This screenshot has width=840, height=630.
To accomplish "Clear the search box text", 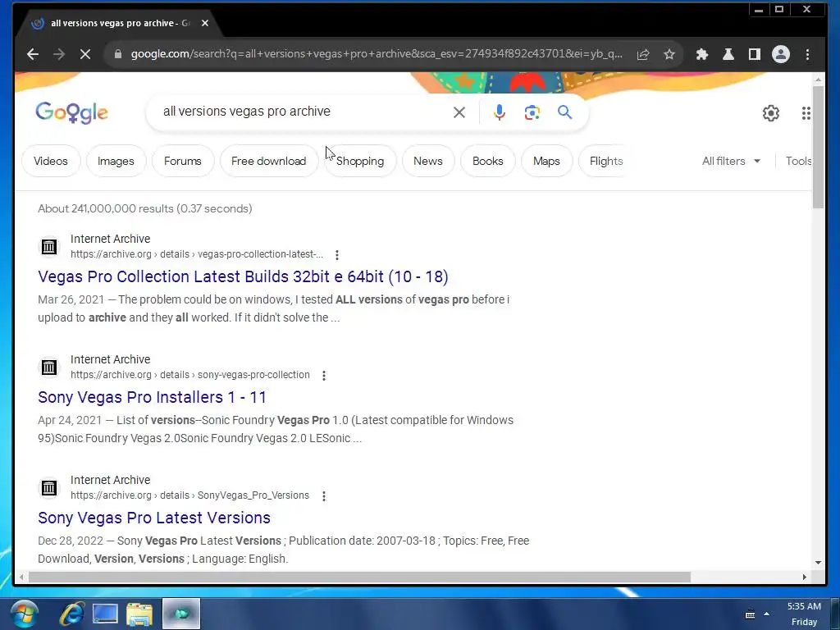I will (459, 112).
